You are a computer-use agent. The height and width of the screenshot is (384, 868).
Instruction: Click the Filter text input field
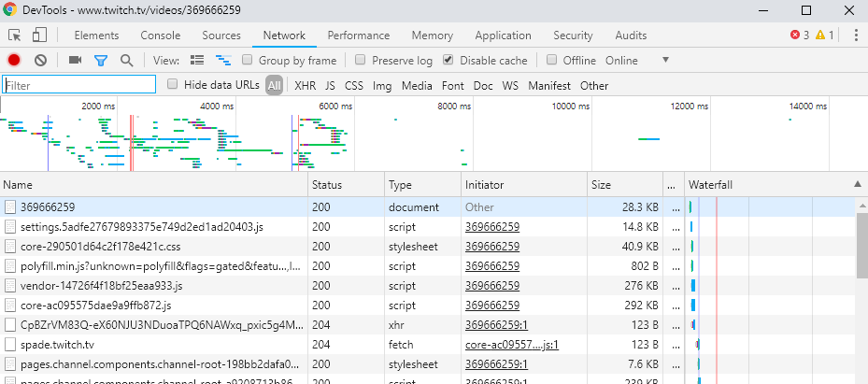point(79,85)
